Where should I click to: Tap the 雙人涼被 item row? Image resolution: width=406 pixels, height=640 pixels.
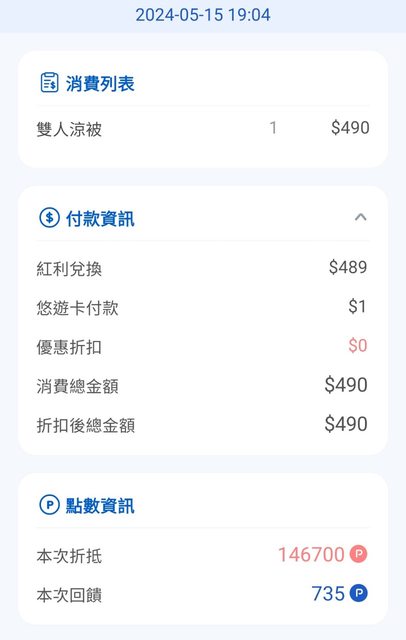(203, 129)
